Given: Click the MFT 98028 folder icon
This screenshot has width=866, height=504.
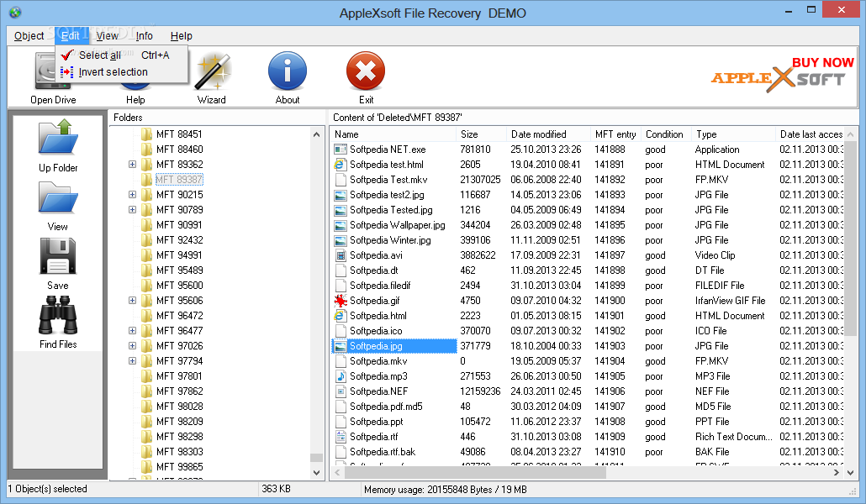Looking at the screenshot, I should point(146,407).
